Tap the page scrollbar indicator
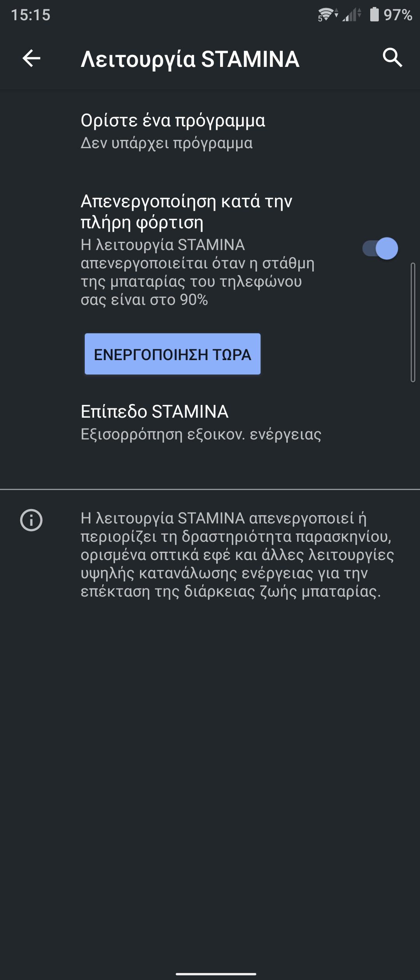Image resolution: width=420 pixels, height=980 pixels. [413, 322]
